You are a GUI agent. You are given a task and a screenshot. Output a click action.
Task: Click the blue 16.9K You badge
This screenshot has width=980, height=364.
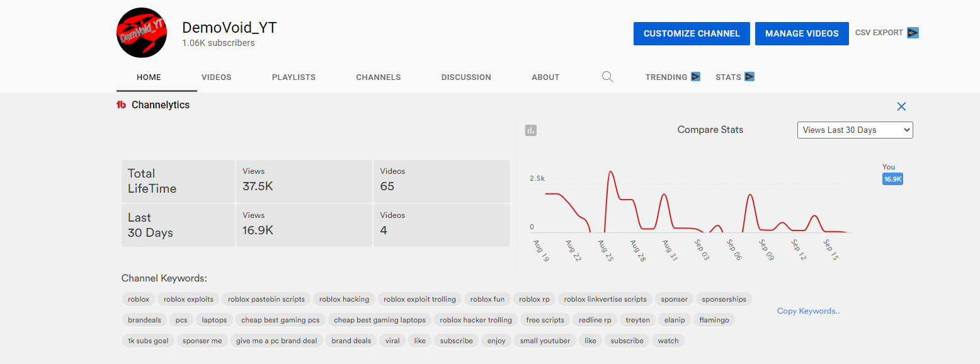tap(892, 179)
